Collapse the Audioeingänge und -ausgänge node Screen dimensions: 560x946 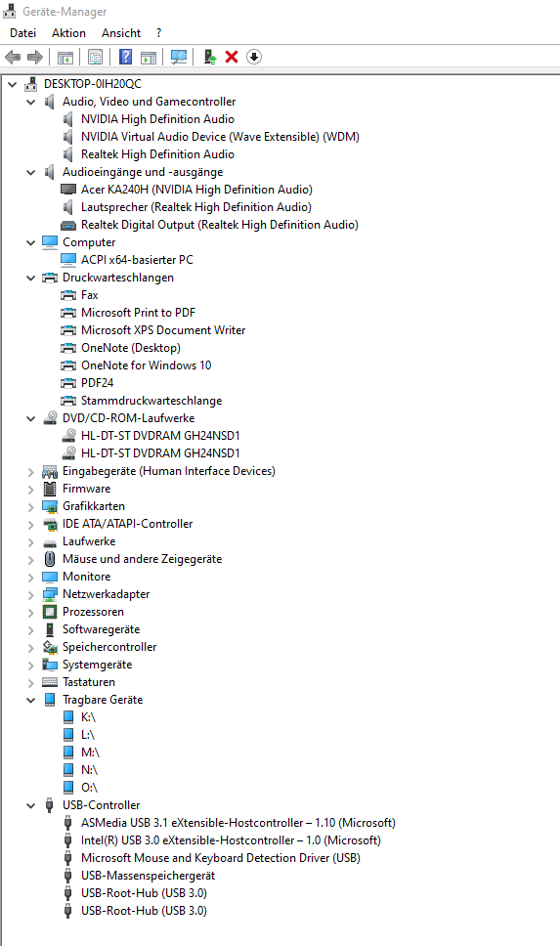point(30,173)
